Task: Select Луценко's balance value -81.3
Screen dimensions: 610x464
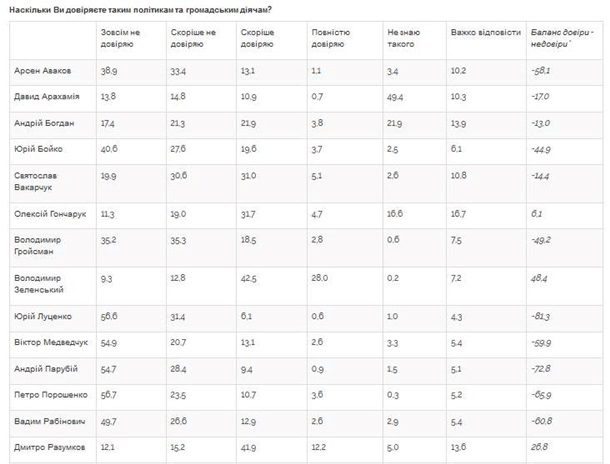Action: coord(541,317)
